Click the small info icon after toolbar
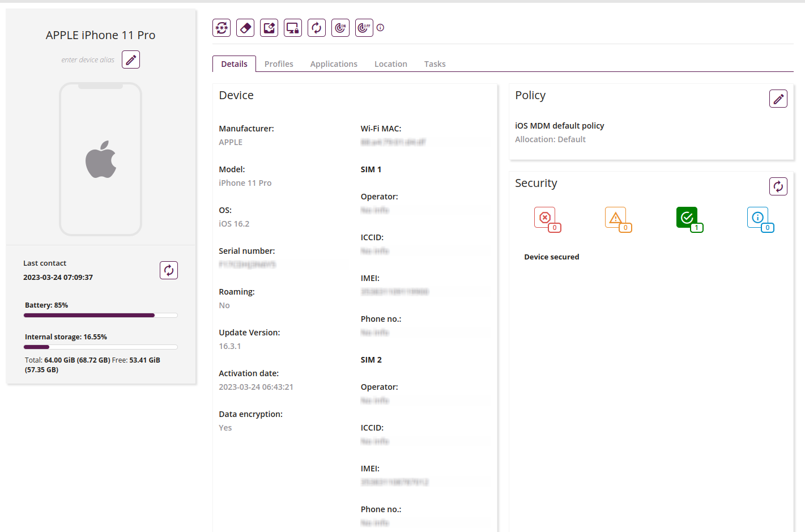The image size is (805, 532). [x=381, y=28]
